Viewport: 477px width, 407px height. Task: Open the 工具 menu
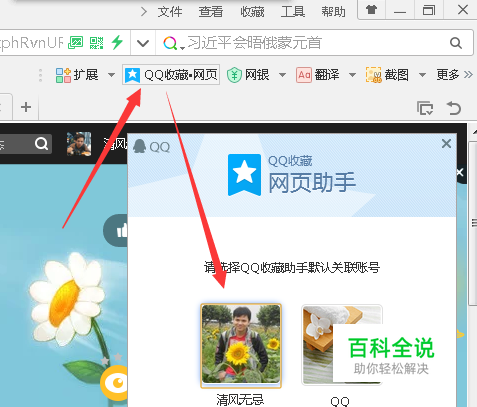(x=293, y=12)
